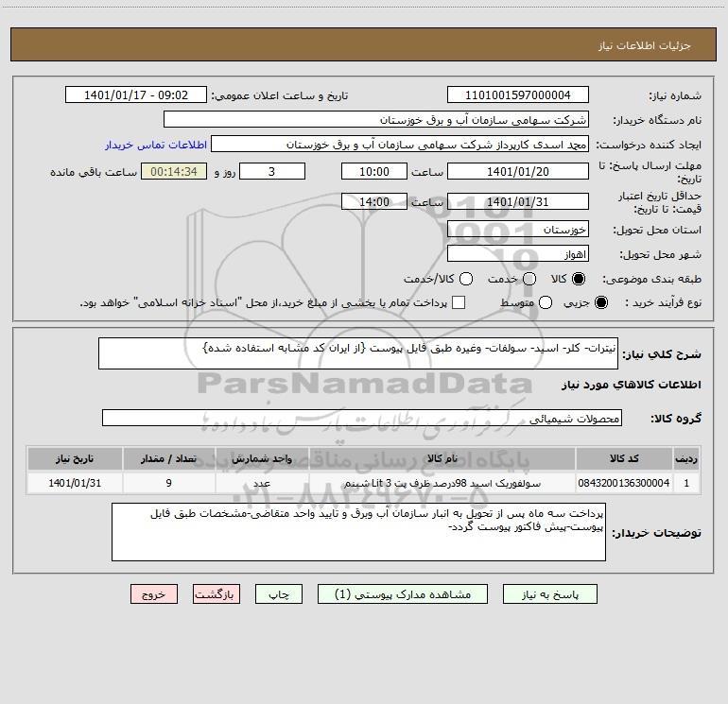Select the کالا radio button

579,279
